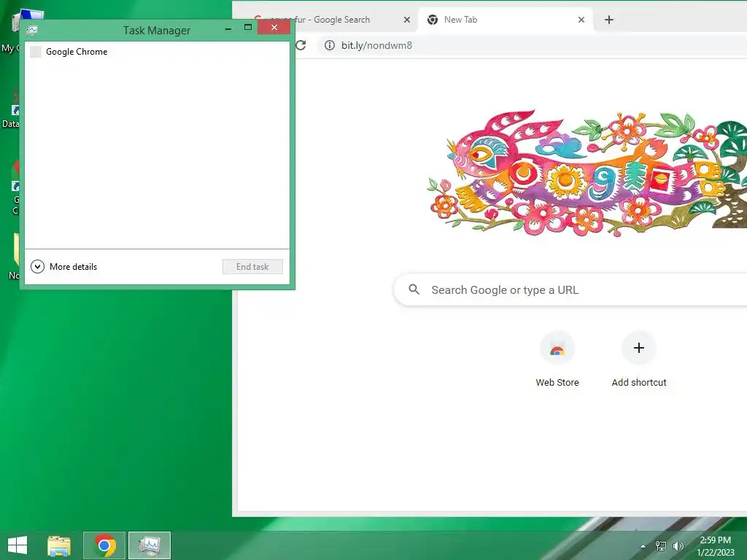Select the New Tab tab in Chrome
The image size is (747, 560).
tap(505, 20)
